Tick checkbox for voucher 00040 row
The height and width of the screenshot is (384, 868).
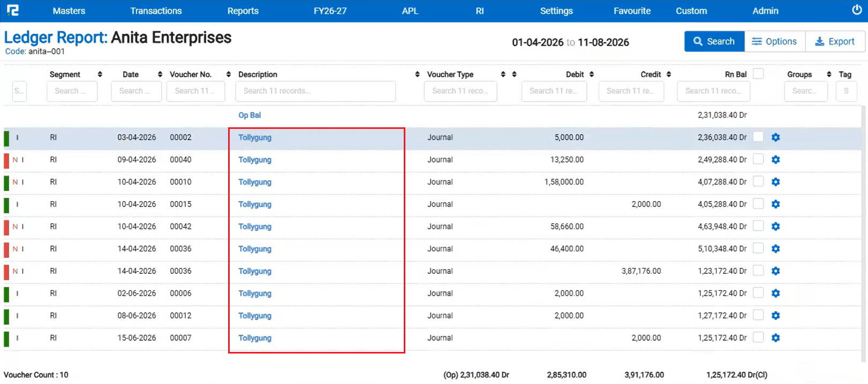(758, 159)
